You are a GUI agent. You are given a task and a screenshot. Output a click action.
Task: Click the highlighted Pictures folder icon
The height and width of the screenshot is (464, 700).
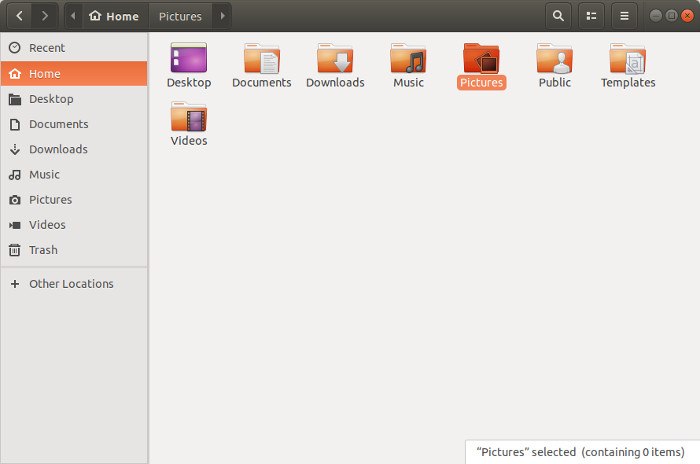pos(481,58)
